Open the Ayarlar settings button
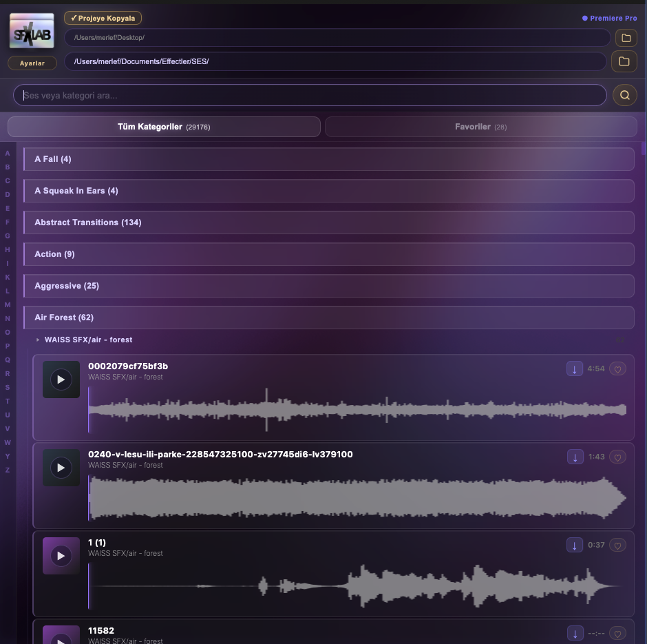This screenshot has height=644, width=647. (32, 63)
